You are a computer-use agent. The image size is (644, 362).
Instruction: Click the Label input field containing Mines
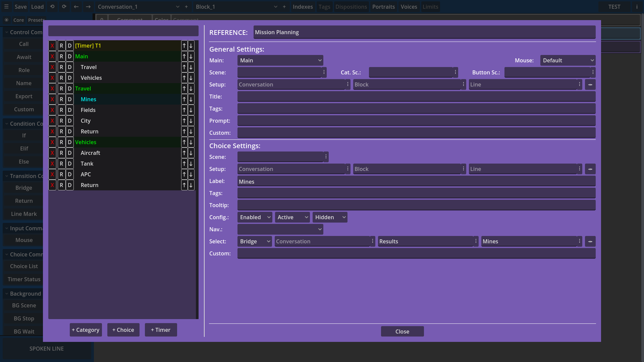click(x=416, y=181)
